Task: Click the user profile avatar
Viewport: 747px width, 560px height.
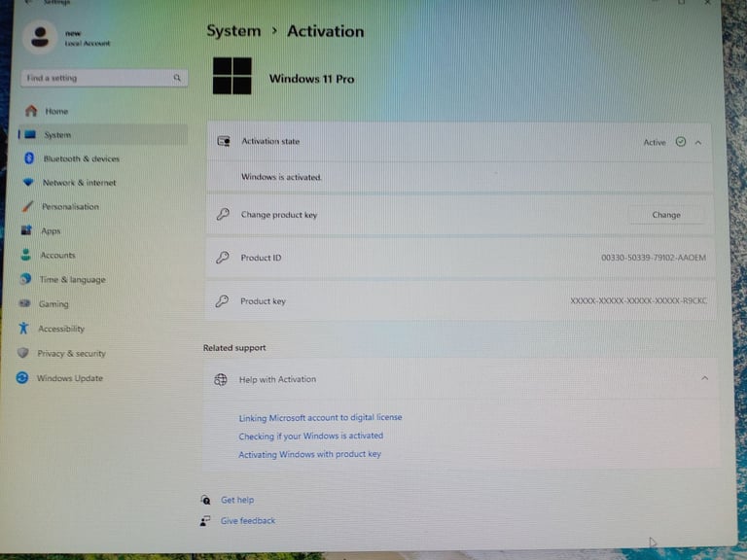Action: pyautogui.click(x=40, y=37)
